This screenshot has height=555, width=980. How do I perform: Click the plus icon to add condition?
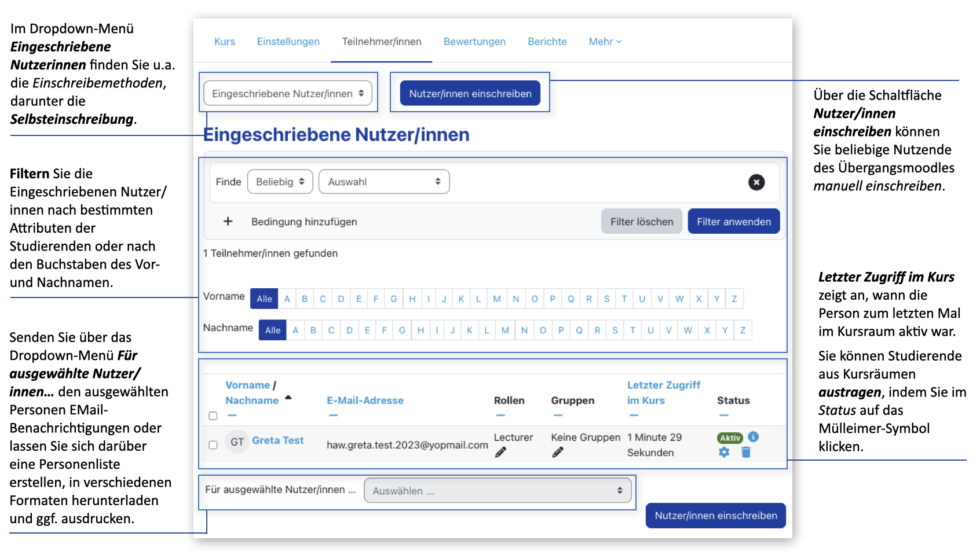228,222
